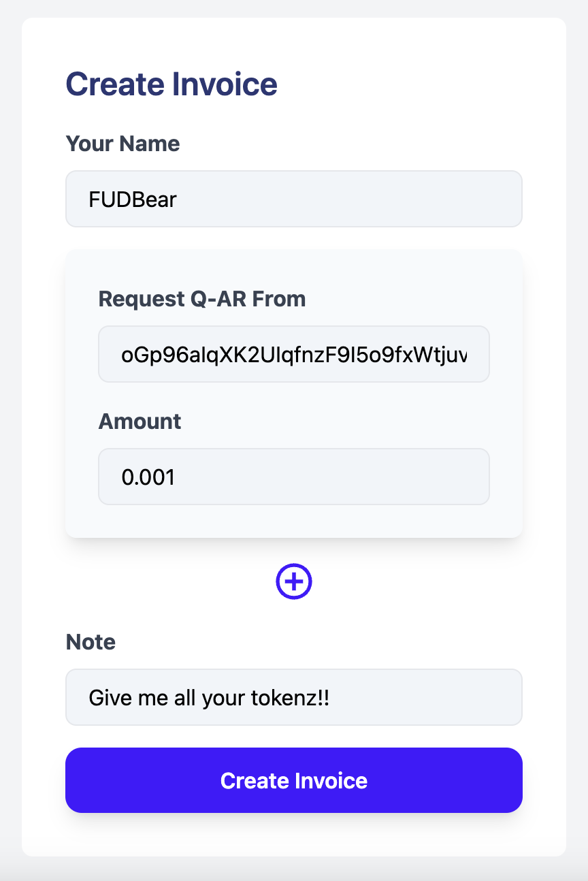
Task: Click the 'Give me all your tokenz!!' note text
Action: pos(209,698)
